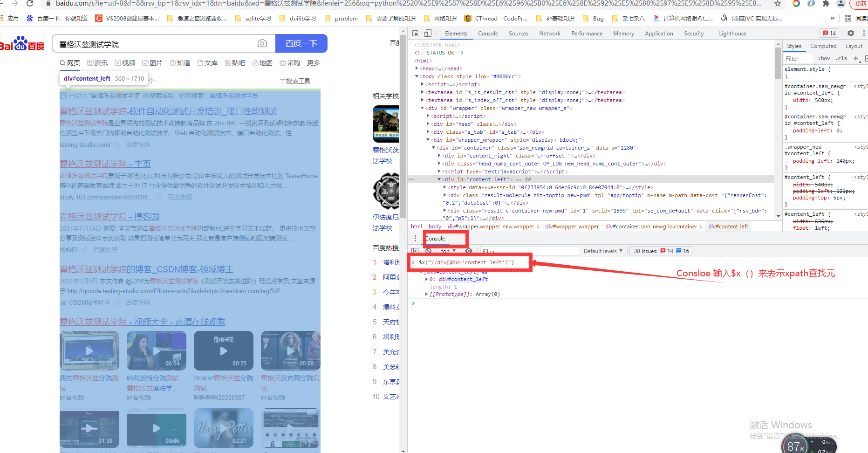The width and height of the screenshot is (868, 453).
Task: Open the Memory tab
Action: (624, 34)
